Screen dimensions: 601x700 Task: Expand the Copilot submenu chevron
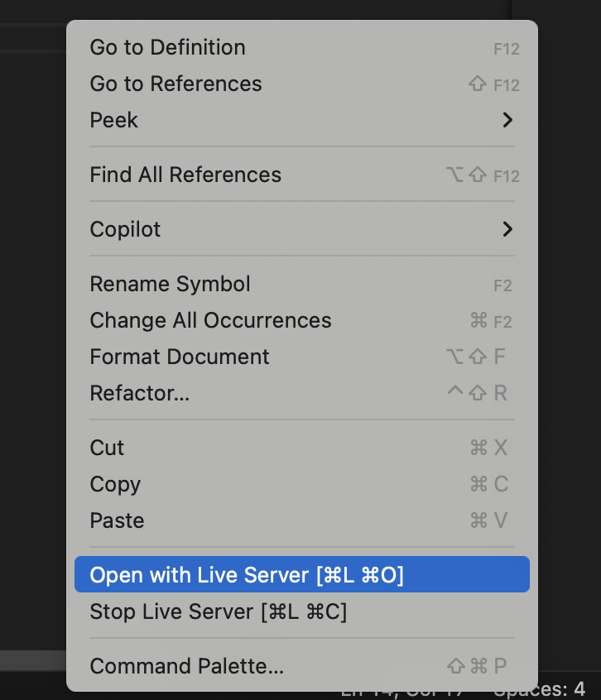pyautogui.click(x=507, y=229)
